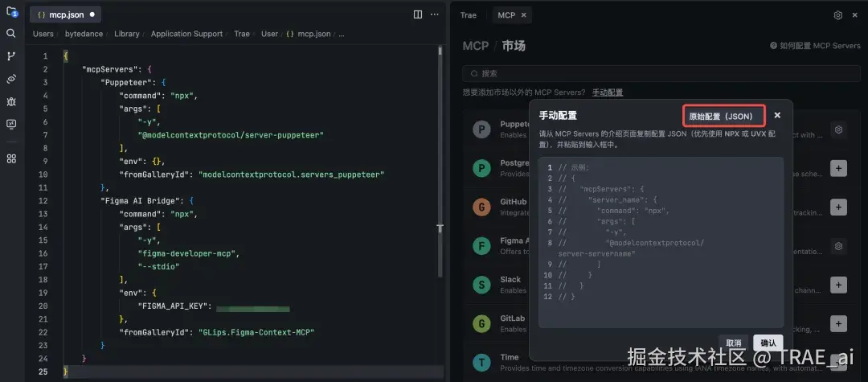Select the mcp.json breadcrumb segment

[x=309, y=34]
